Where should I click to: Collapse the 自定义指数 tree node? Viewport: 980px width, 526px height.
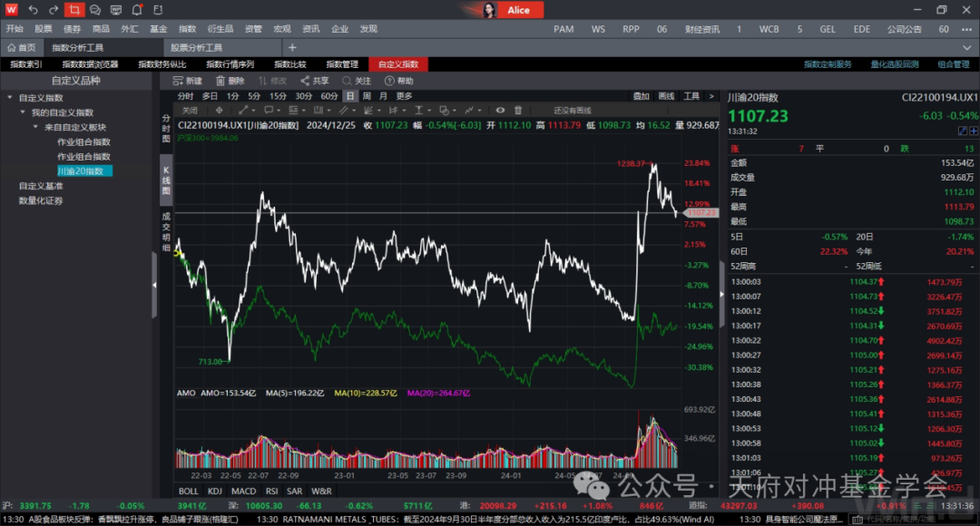9,98
